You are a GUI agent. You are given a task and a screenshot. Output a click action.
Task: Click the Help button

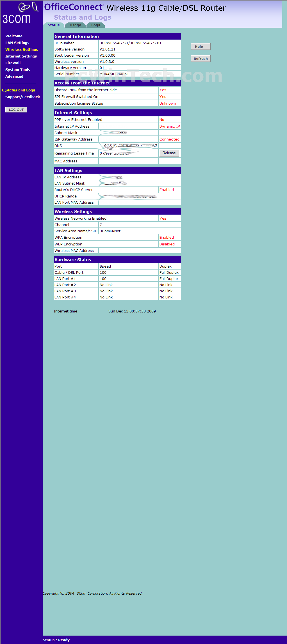(201, 47)
